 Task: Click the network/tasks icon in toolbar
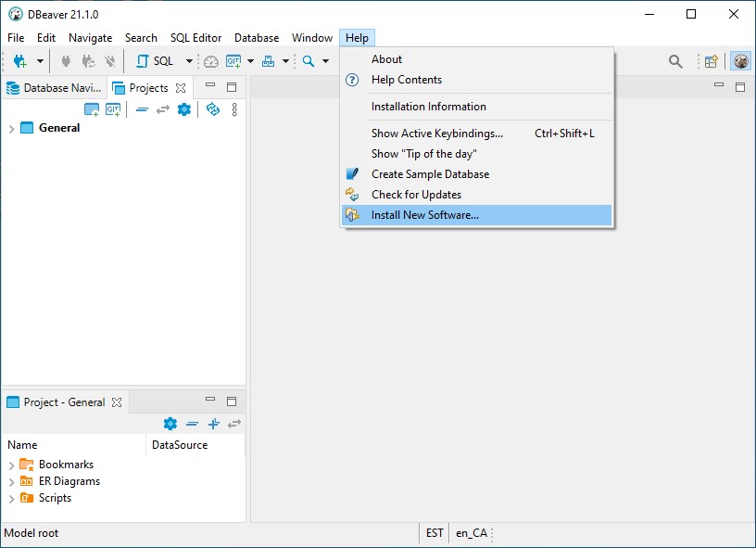[268, 61]
